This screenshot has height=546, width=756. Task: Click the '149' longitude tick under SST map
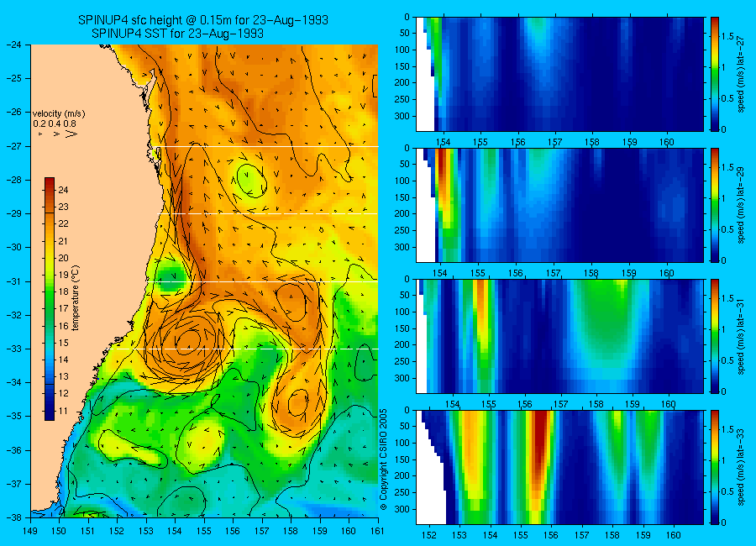pyautogui.click(x=30, y=531)
